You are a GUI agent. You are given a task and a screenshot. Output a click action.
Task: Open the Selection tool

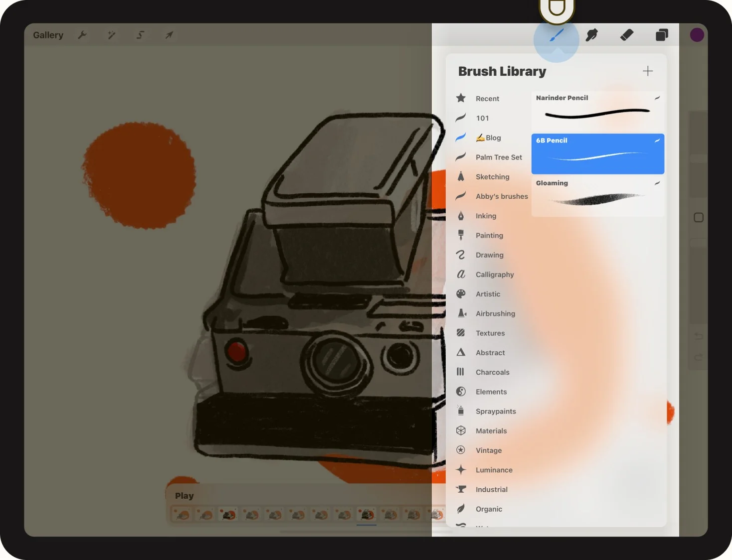140,34
